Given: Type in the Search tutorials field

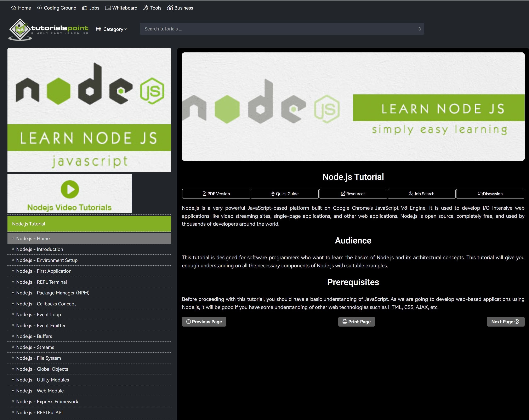Looking at the screenshot, I should [277, 29].
